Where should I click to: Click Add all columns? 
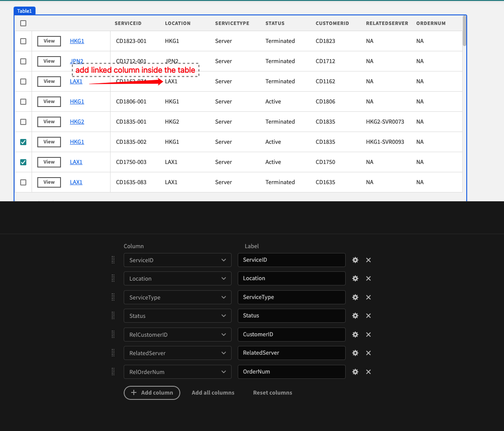(x=213, y=393)
